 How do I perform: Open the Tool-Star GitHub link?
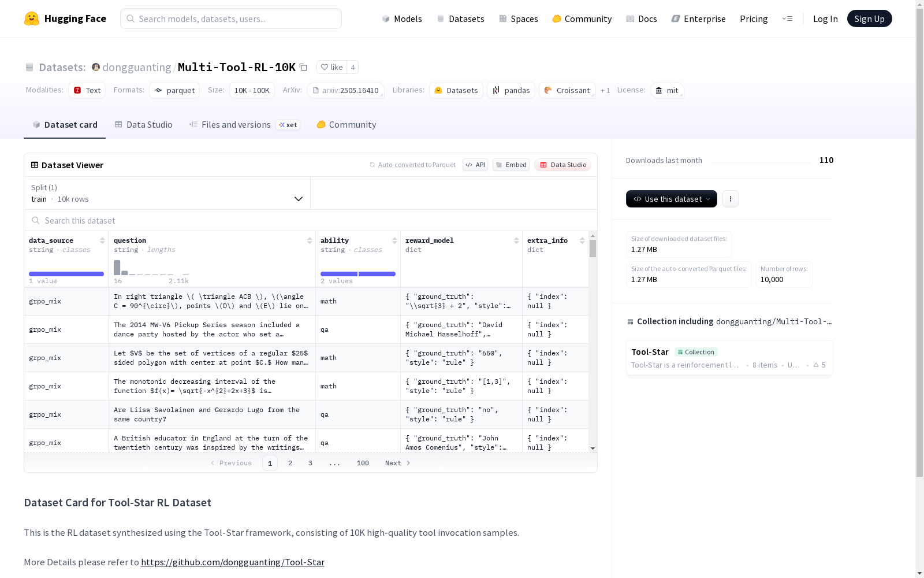click(233, 562)
